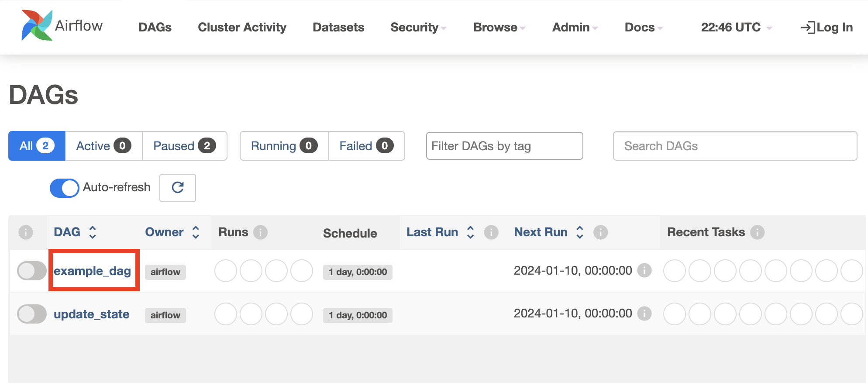Open Datasets page

tap(338, 28)
